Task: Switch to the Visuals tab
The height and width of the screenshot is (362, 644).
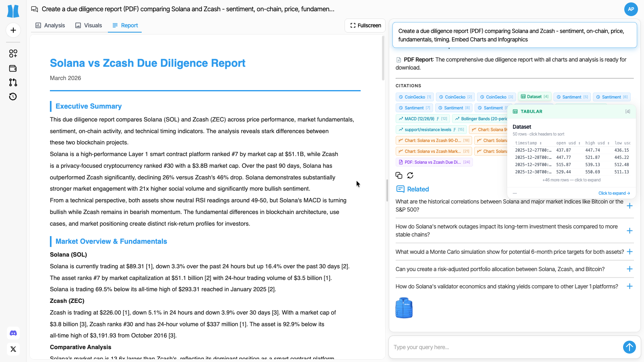Action: click(88, 25)
